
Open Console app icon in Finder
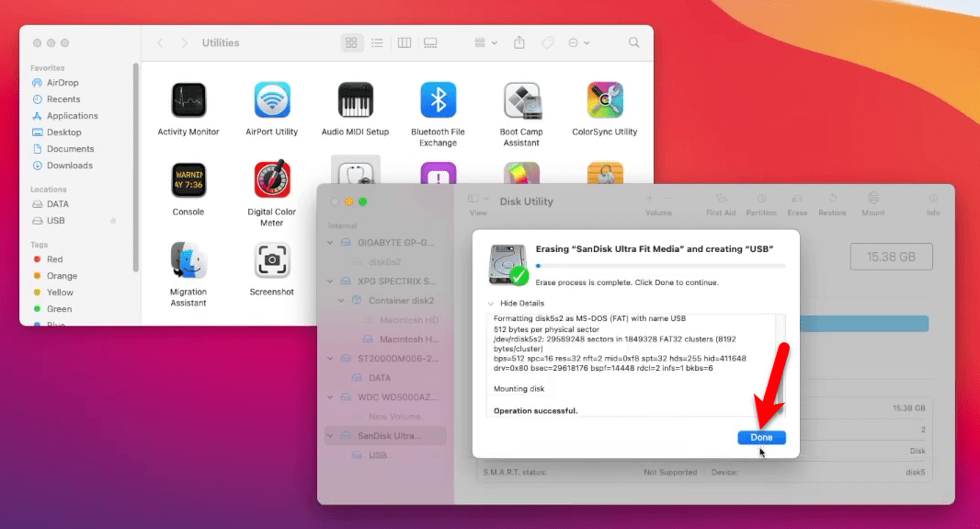pyautogui.click(x=188, y=180)
